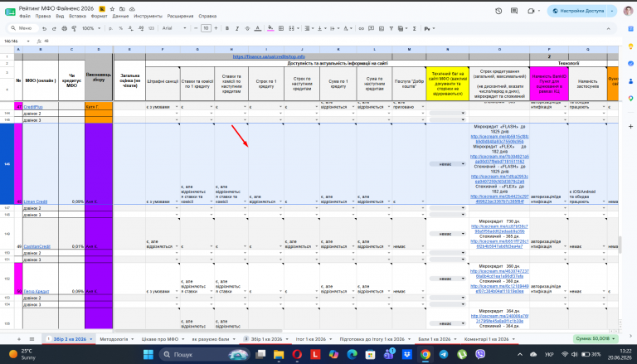Click the vertical scrollbar thumb
Image resolution: width=637 pixels, height=364 pixels.
pyautogui.click(x=620, y=245)
